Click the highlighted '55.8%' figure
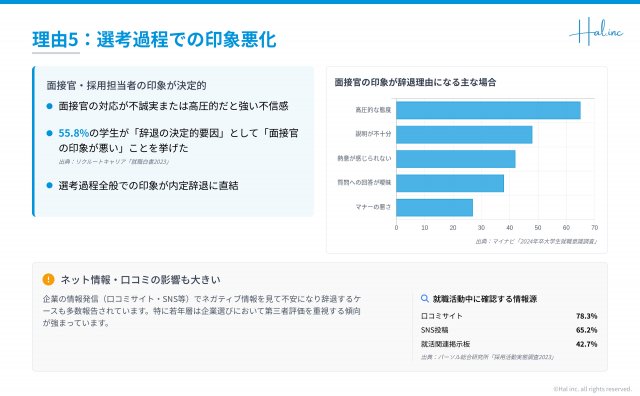640x396 pixels. [73, 133]
